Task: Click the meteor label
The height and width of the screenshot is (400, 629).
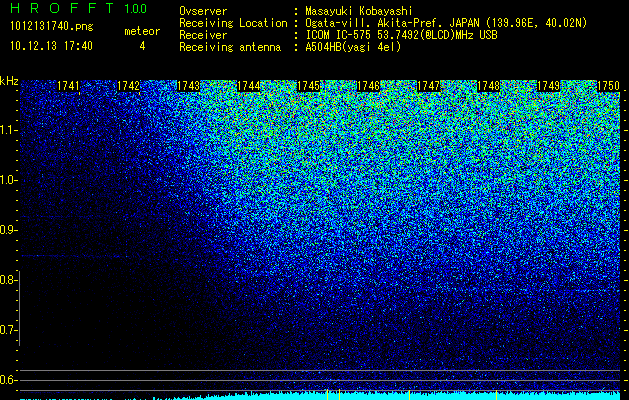Action: tap(142, 31)
